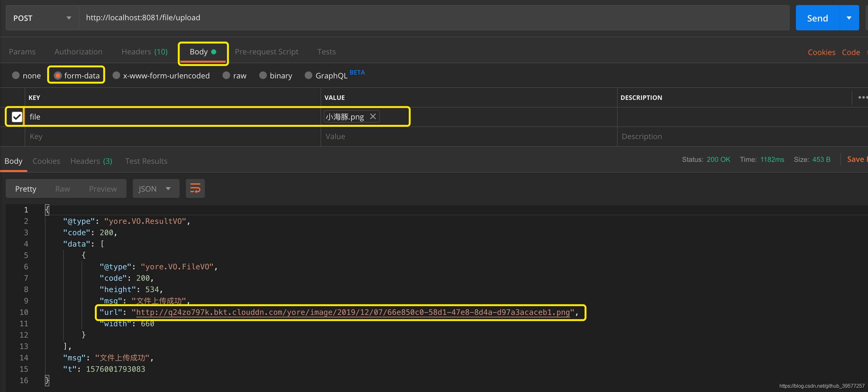Screen dimensions: 868x392
Task: Click the Raw view icon
Action: coord(63,189)
